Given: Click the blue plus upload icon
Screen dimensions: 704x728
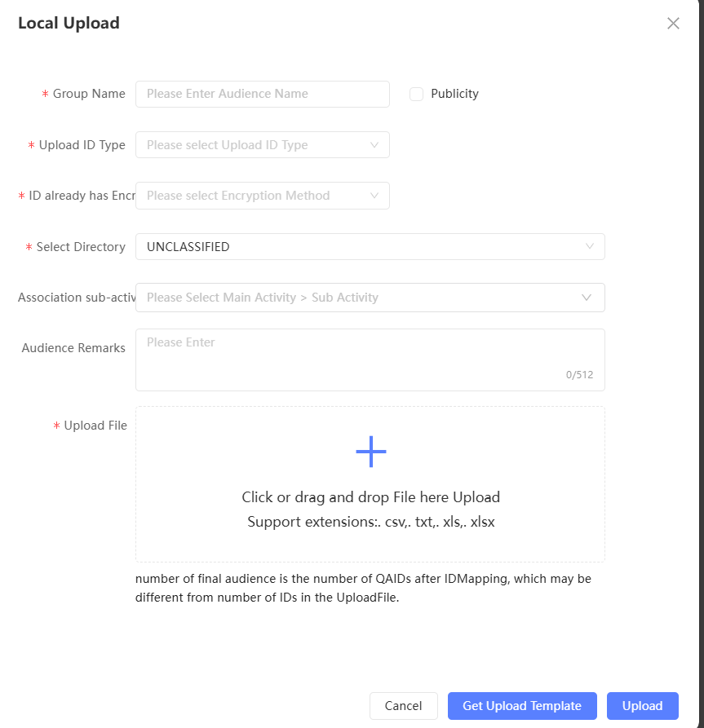Looking at the screenshot, I should click(370, 452).
